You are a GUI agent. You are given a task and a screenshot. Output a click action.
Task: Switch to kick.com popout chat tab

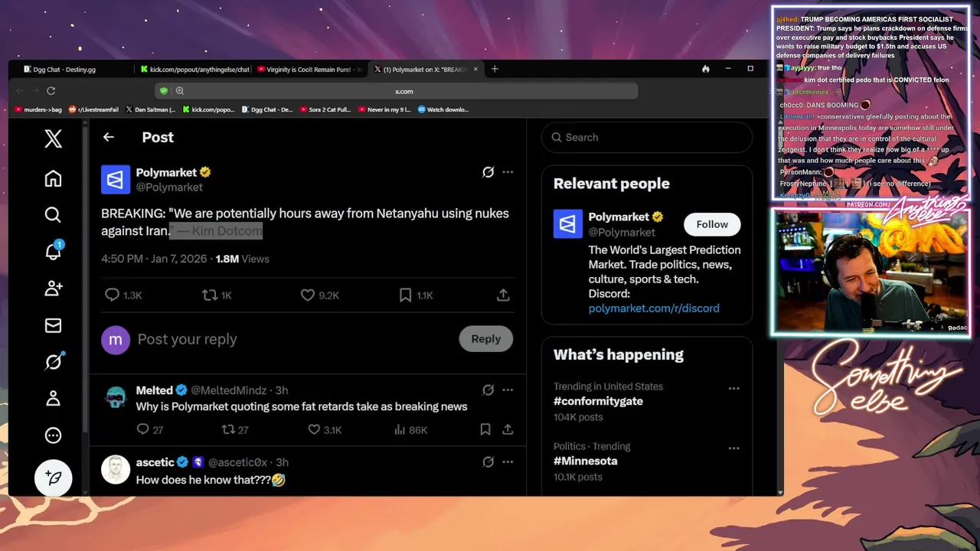[x=195, y=69]
